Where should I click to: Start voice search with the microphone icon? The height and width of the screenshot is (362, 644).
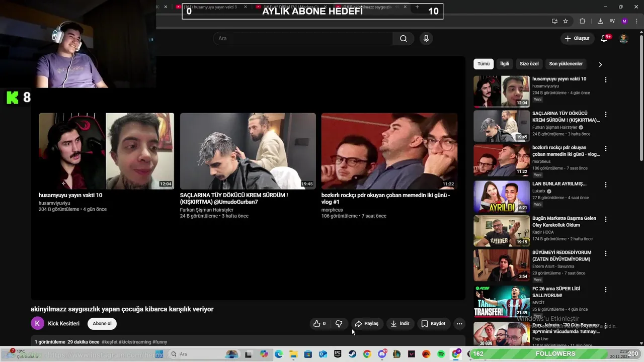pos(426,39)
